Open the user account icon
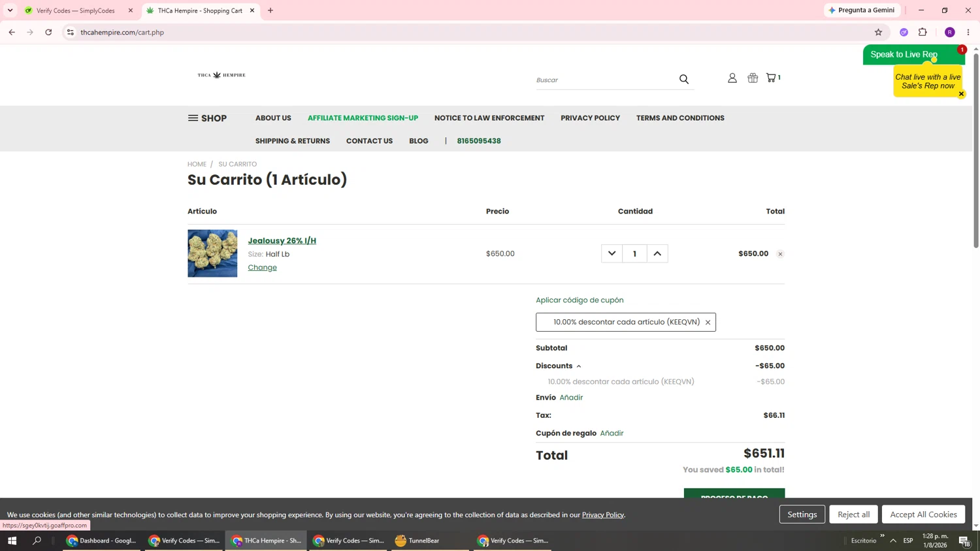 732,78
